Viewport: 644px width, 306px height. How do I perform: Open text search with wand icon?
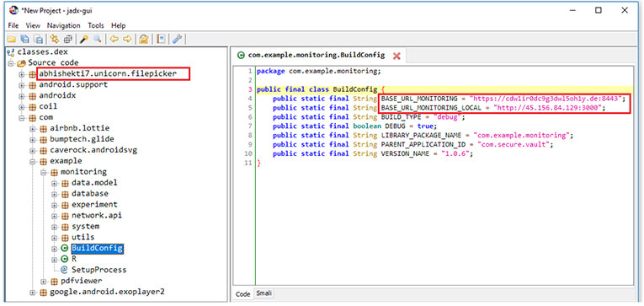[x=84, y=39]
